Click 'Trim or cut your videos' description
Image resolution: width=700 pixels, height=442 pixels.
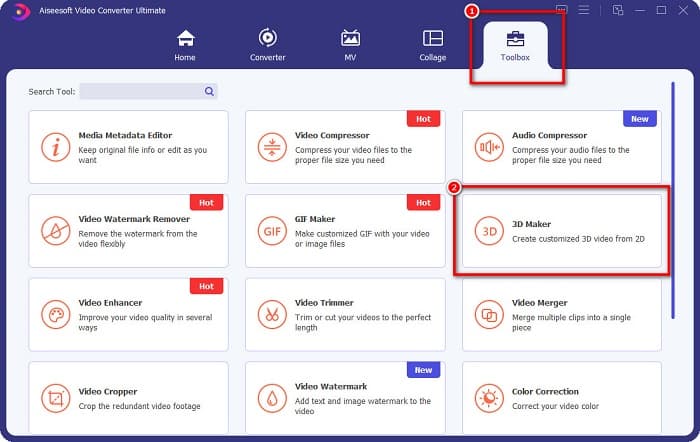(x=362, y=322)
